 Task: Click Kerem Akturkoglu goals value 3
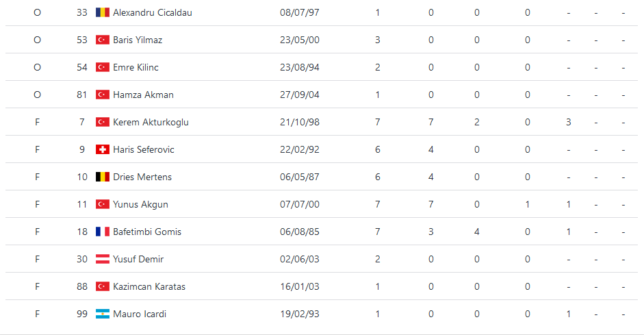(x=569, y=122)
